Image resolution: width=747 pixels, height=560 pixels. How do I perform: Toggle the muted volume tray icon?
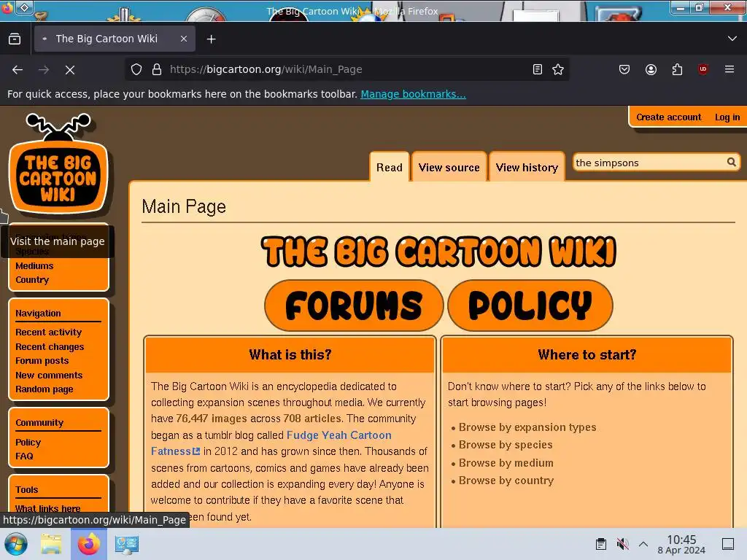[x=622, y=544]
